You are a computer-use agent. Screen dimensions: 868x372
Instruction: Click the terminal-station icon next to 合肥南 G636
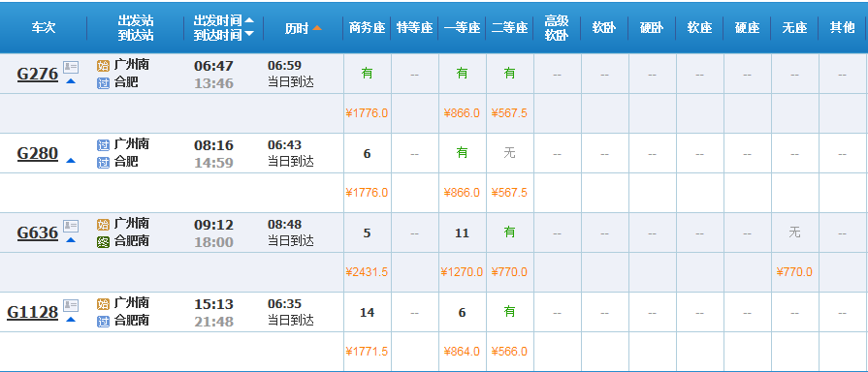(x=103, y=241)
